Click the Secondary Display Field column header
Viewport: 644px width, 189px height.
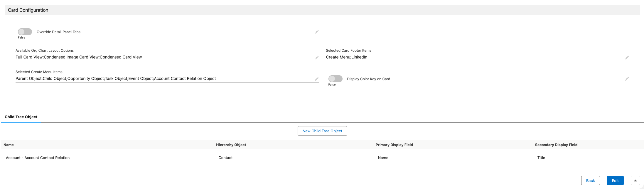coord(556,145)
